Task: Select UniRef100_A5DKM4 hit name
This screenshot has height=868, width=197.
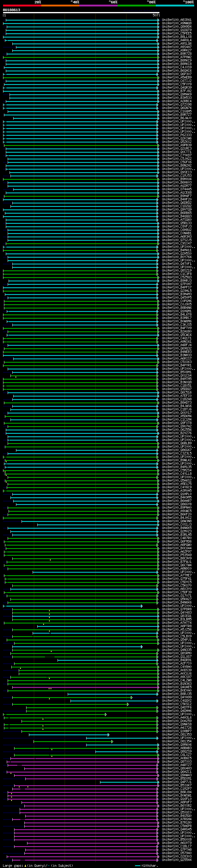Action: click(x=176, y=416)
